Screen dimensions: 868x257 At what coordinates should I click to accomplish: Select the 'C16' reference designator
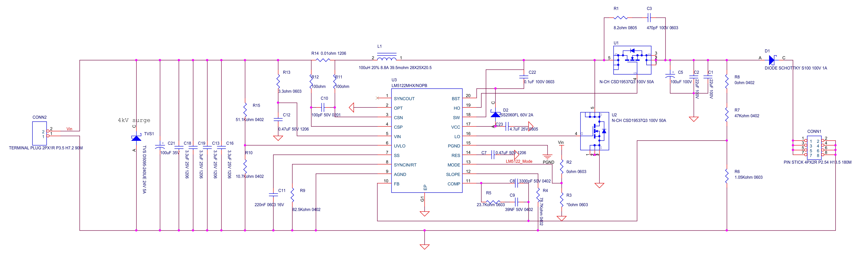click(x=230, y=143)
